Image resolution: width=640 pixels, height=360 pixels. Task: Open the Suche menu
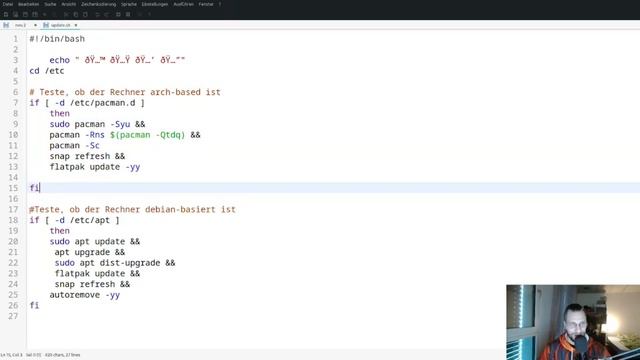50,4
